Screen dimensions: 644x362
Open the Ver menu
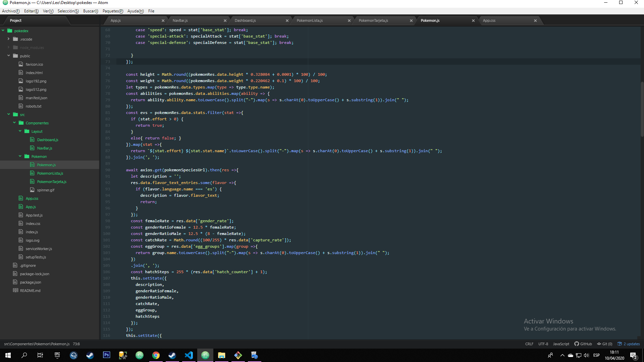pyautogui.click(x=48, y=11)
